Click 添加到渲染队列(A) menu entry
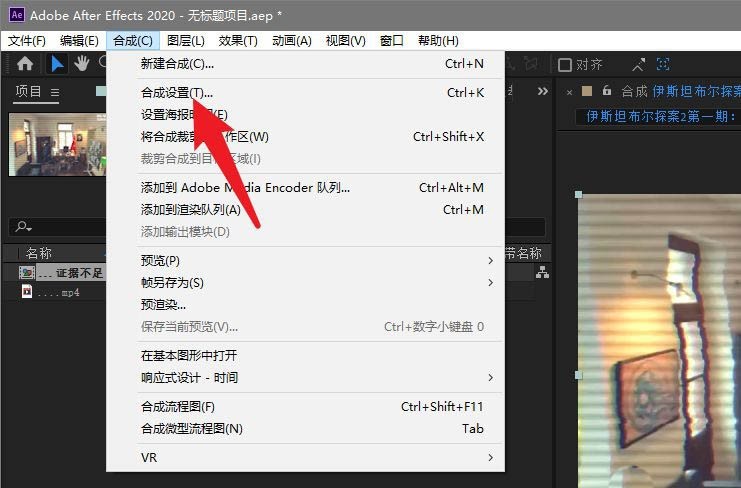 tap(190, 210)
